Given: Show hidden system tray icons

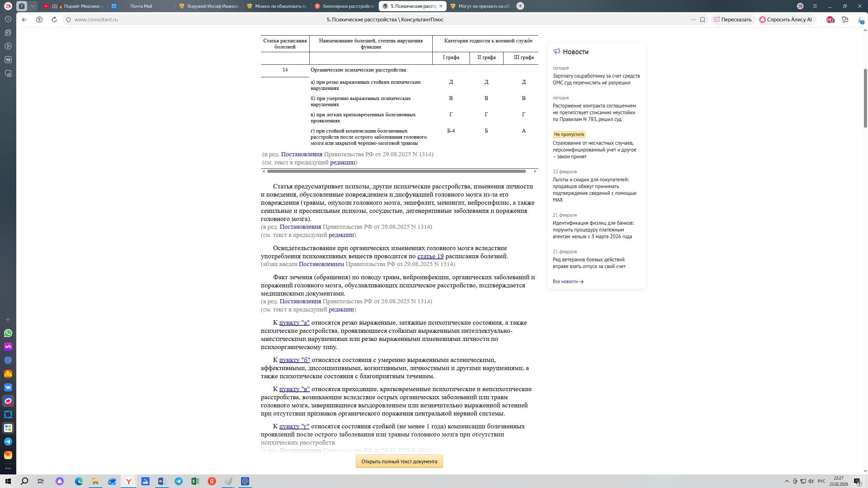Looking at the screenshot, I should pos(787,481).
